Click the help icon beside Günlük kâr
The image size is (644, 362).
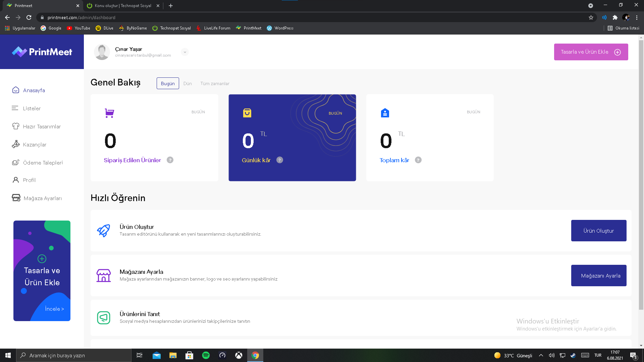pyautogui.click(x=280, y=160)
